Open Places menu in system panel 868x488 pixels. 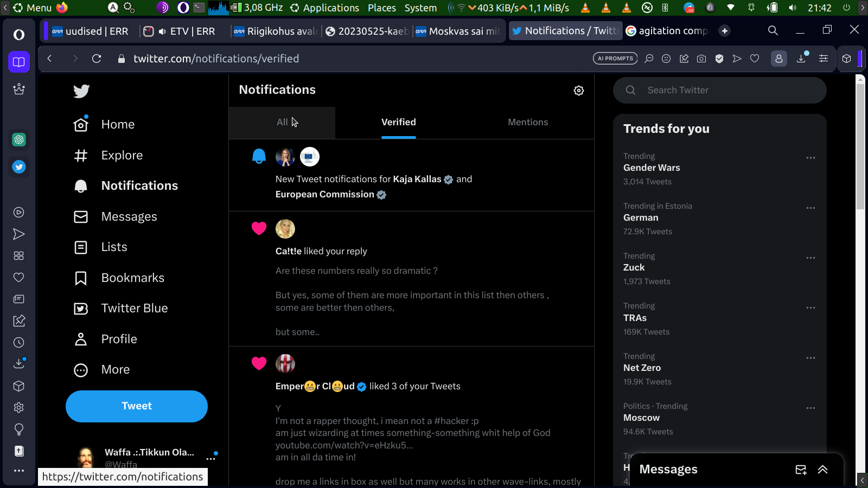click(382, 8)
